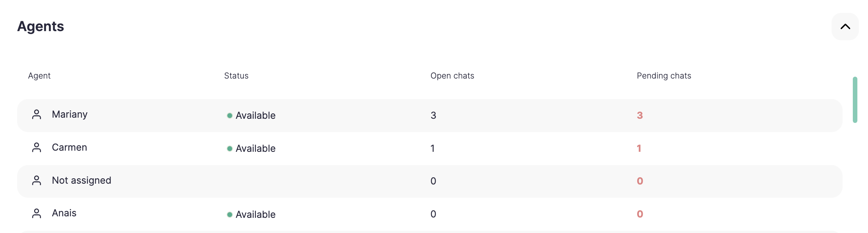Select the agent name Carmen
The width and height of the screenshot is (868, 233).
(69, 148)
